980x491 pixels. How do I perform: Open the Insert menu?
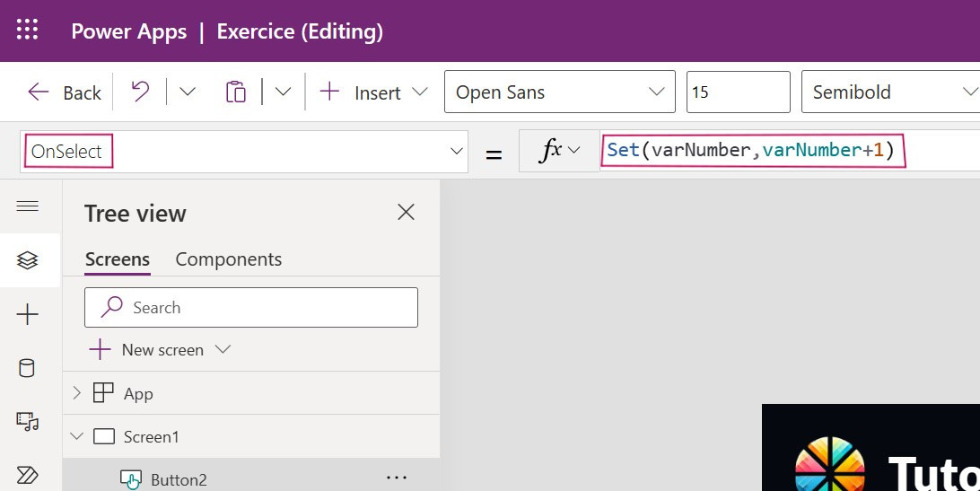coord(373,92)
